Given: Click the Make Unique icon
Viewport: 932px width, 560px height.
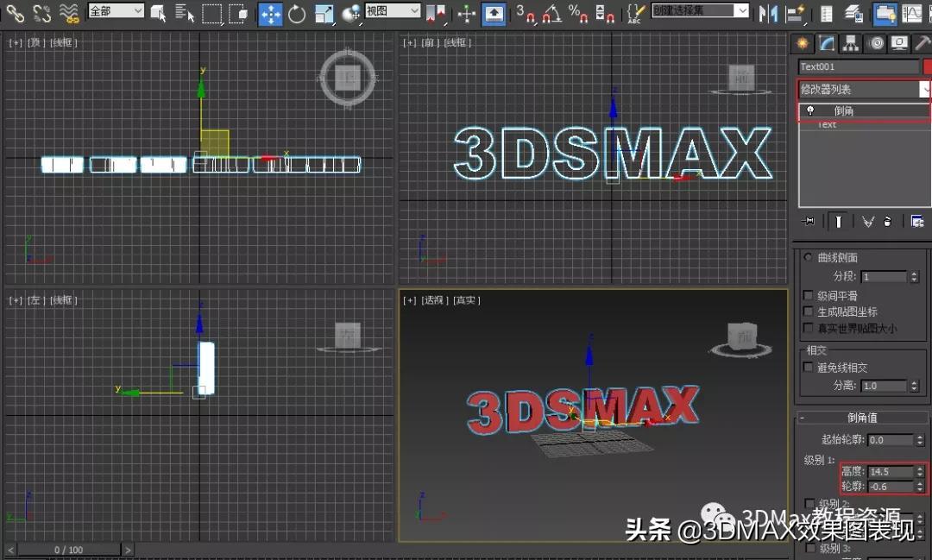Looking at the screenshot, I should 868,222.
